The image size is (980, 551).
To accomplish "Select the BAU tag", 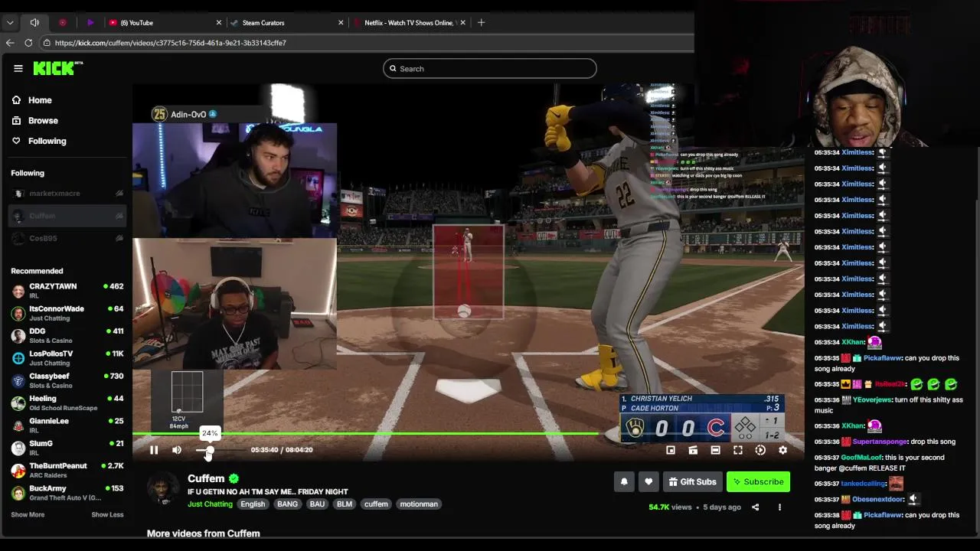I will coord(317,504).
